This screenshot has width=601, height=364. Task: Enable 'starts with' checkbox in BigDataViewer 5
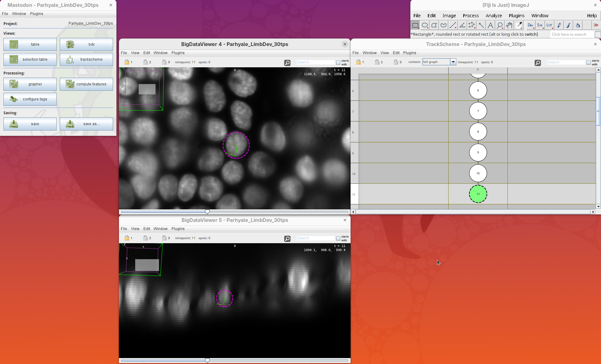tap(338, 238)
